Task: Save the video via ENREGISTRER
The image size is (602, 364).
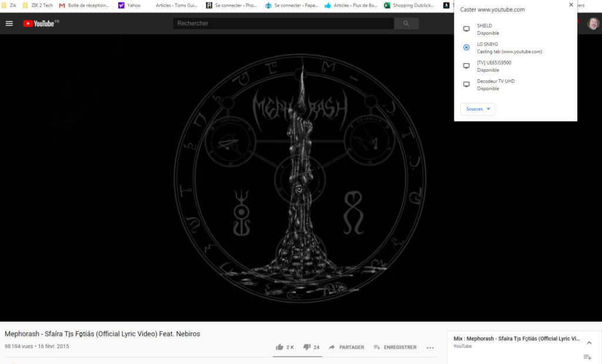Action: [395, 347]
